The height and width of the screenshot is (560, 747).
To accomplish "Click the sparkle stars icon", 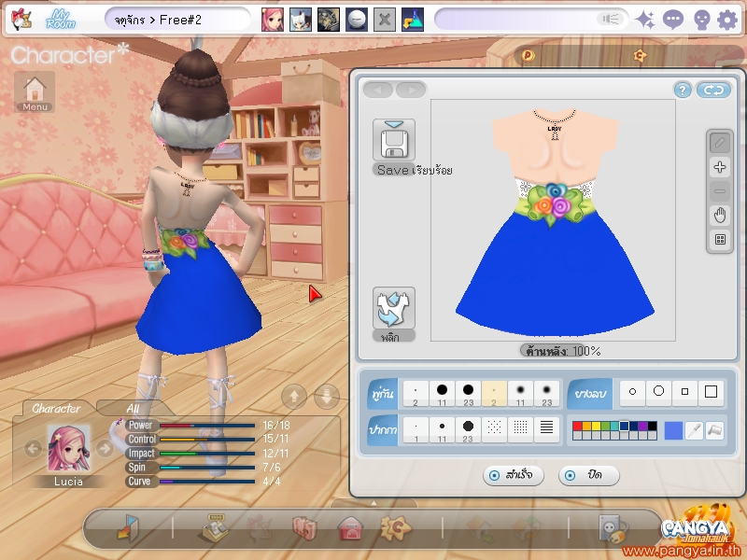I will click(x=645, y=20).
